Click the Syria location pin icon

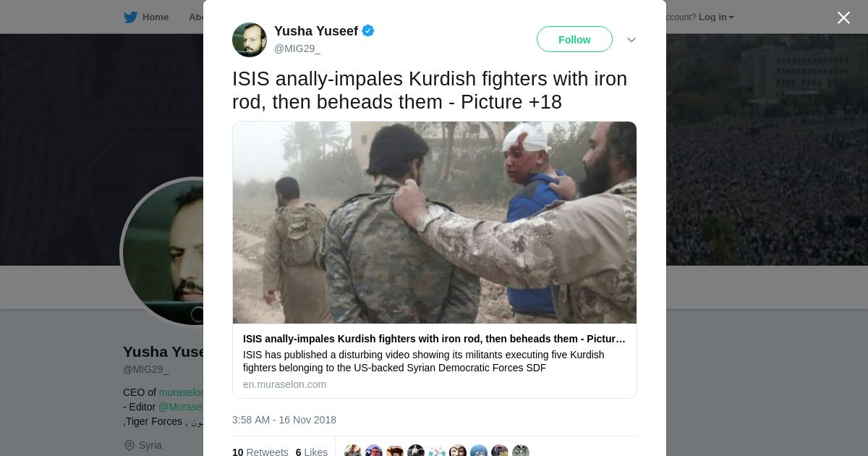point(129,445)
